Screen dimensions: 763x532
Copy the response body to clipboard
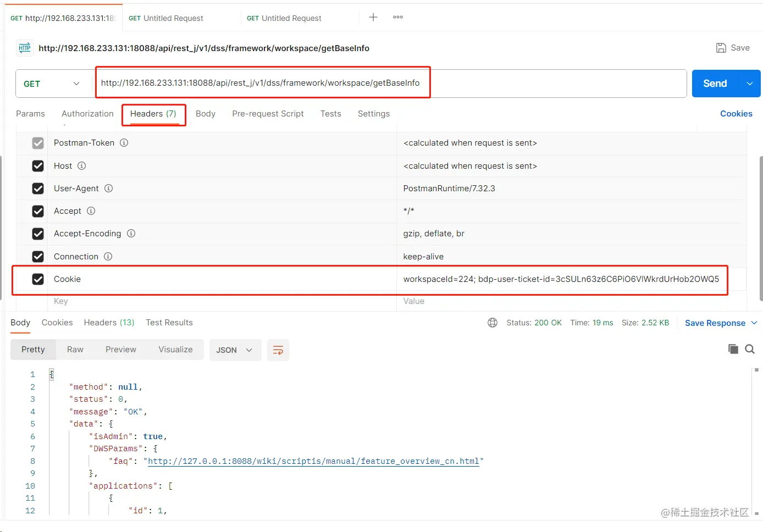click(x=733, y=349)
